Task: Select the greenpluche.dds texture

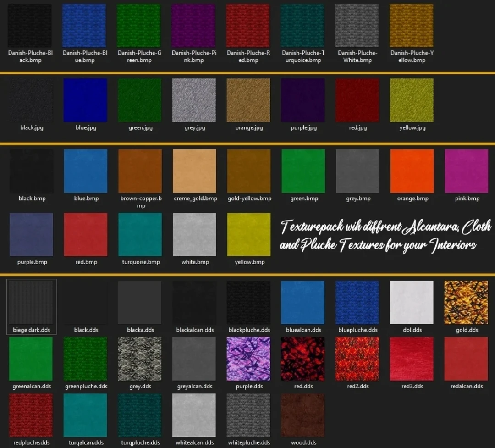Action: click(85, 359)
